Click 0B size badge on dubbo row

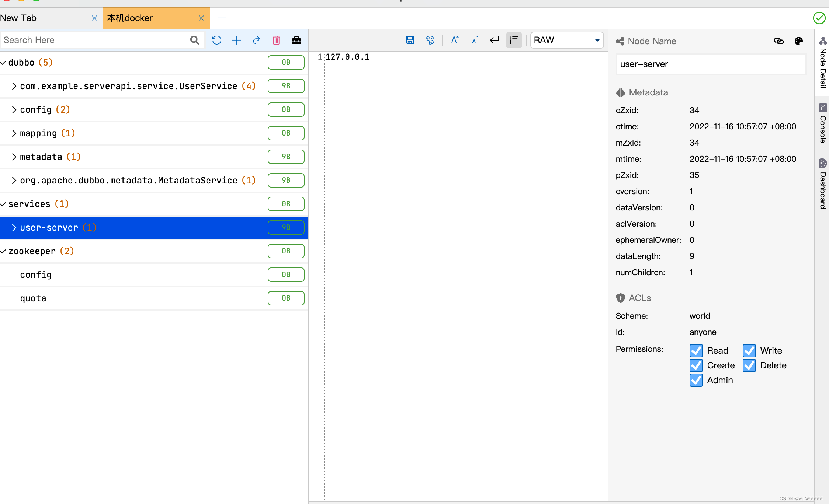[286, 62]
